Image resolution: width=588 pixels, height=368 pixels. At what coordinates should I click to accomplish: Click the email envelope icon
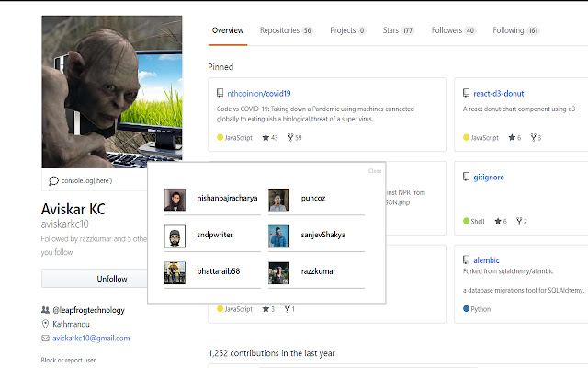(45, 338)
